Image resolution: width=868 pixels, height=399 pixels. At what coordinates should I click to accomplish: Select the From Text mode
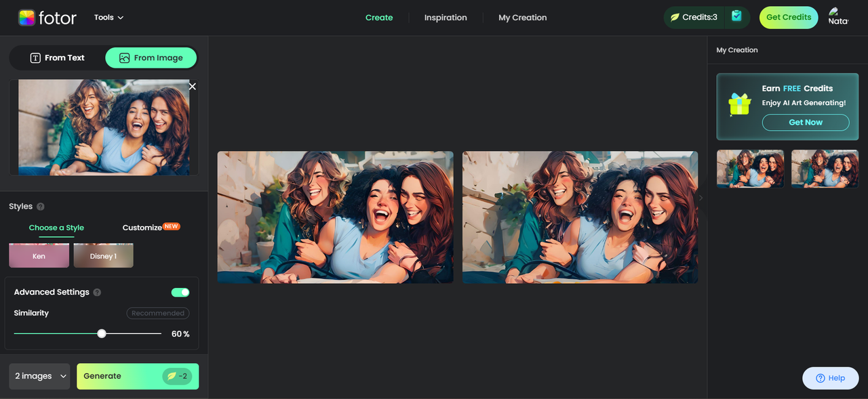58,58
